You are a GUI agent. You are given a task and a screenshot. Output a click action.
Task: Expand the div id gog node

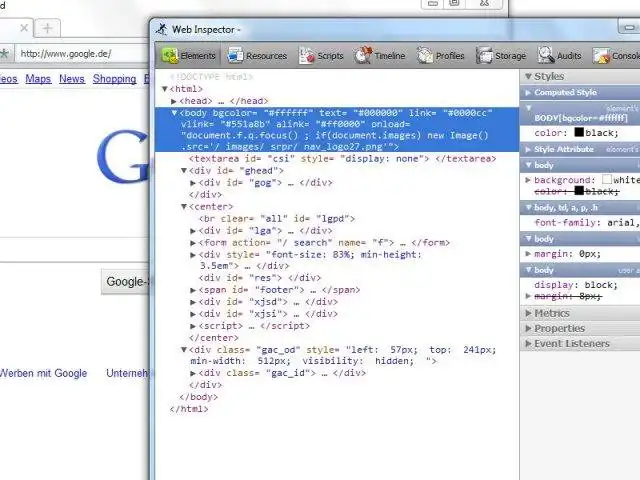(x=193, y=183)
